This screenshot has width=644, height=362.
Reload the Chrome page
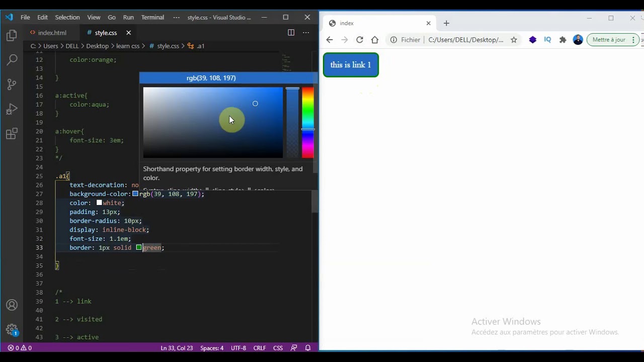360,40
